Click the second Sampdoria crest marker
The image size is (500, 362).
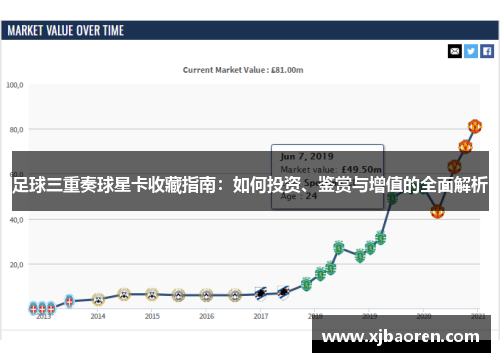click(283, 293)
